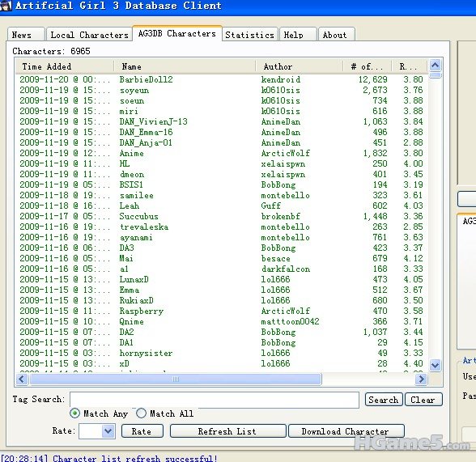Select the DA2 character row
The image size is (476, 462).
pos(222,332)
